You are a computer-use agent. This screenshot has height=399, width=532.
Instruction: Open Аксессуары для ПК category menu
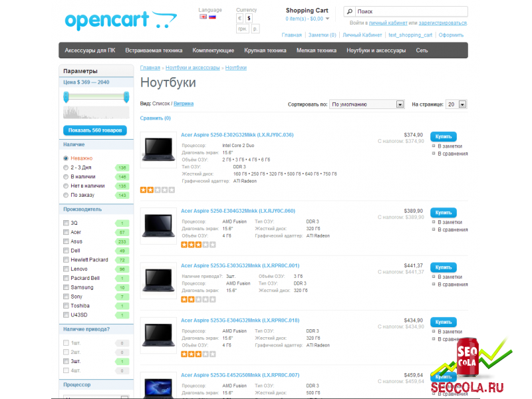pos(90,51)
